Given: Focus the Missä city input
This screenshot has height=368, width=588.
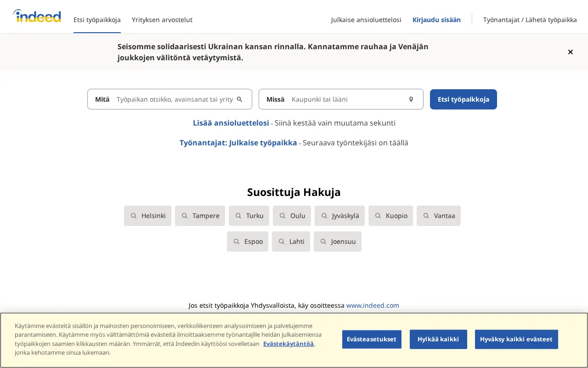Looking at the screenshot, I should point(348,99).
